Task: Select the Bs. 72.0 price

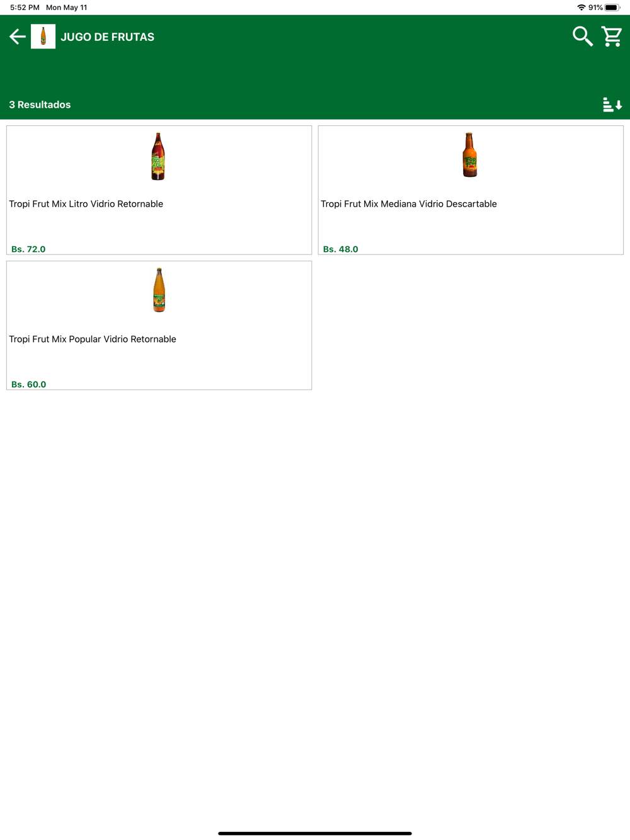Action: (28, 249)
